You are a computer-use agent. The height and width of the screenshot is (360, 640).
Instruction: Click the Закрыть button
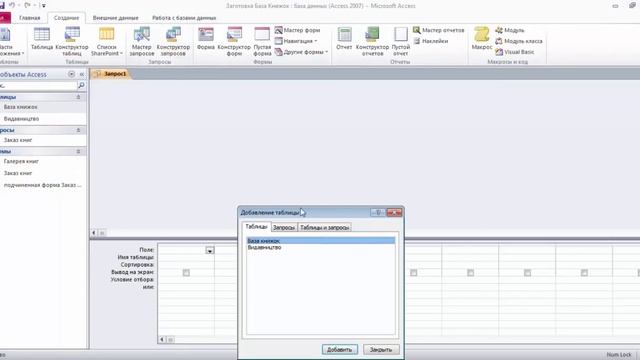pos(381,349)
